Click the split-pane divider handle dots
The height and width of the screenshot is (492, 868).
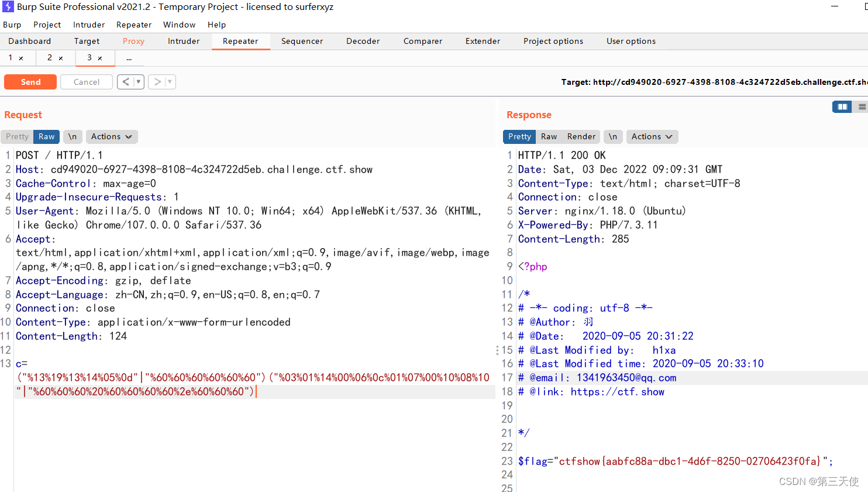pos(497,350)
